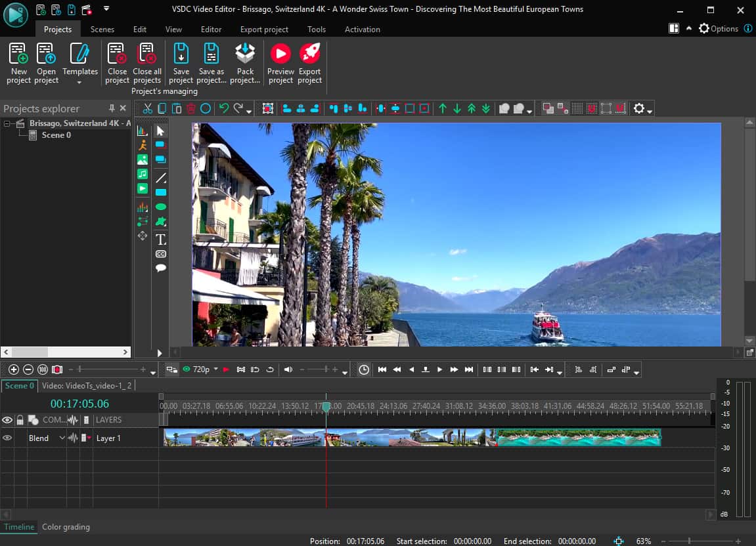
Task: Select the Ellipse shape tool
Action: 160,207
